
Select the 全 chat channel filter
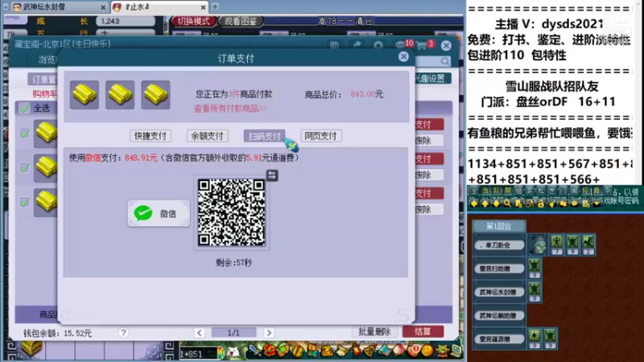(x=474, y=191)
